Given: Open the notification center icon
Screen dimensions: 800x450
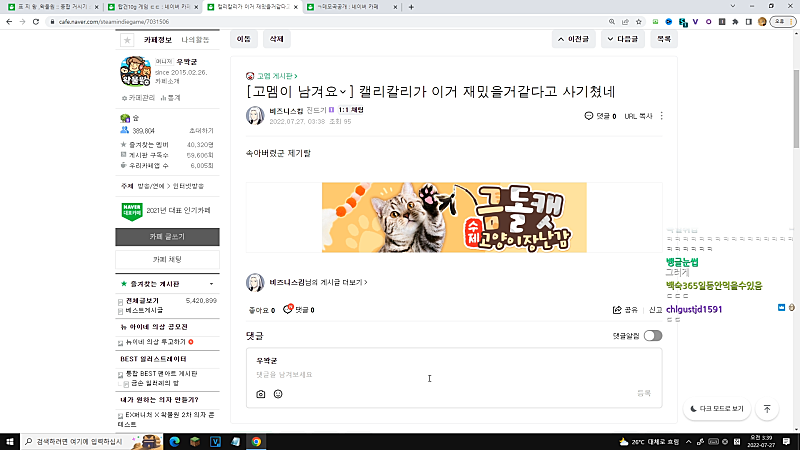Looking at the screenshot, I should [787, 441].
